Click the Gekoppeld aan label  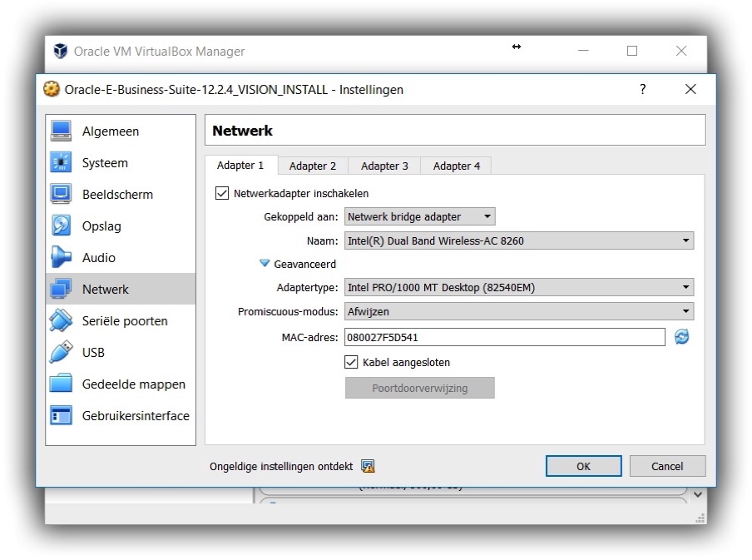click(300, 217)
